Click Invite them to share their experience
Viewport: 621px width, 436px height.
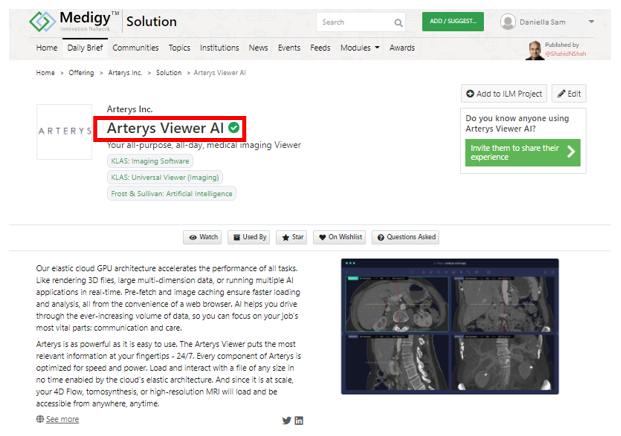(x=523, y=152)
